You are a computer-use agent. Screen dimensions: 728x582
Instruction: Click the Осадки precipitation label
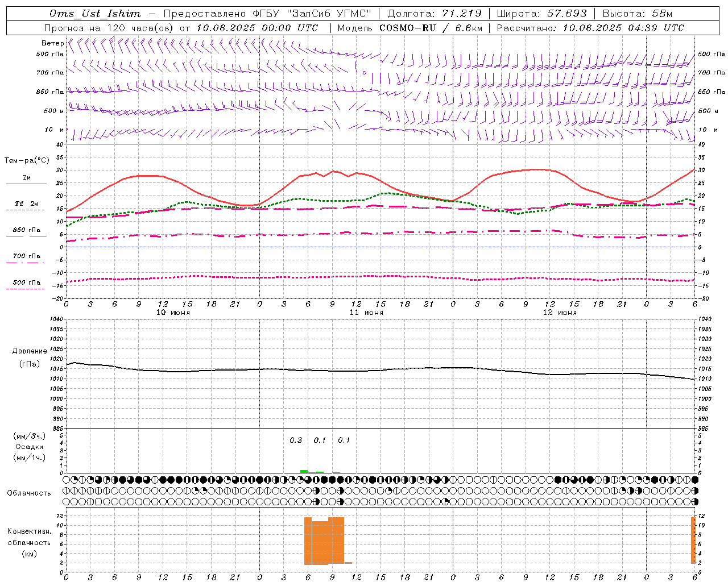tap(30, 447)
